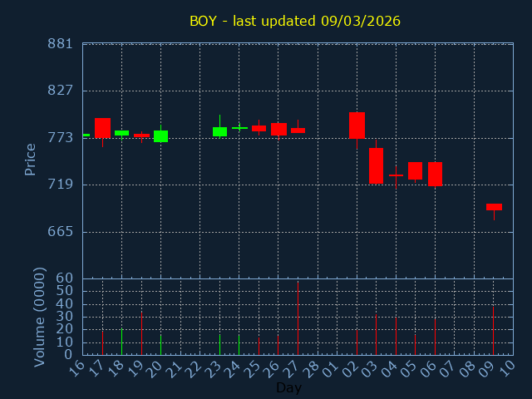The height and width of the screenshot is (399, 532).
Task: Select the green candlestick on day 23
Action: pos(219,131)
